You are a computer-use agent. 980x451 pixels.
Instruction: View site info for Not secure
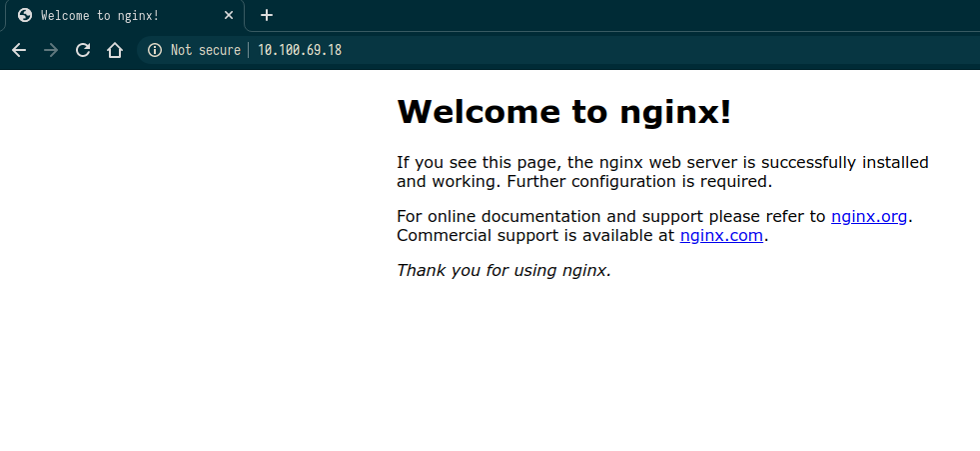[x=155, y=51]
